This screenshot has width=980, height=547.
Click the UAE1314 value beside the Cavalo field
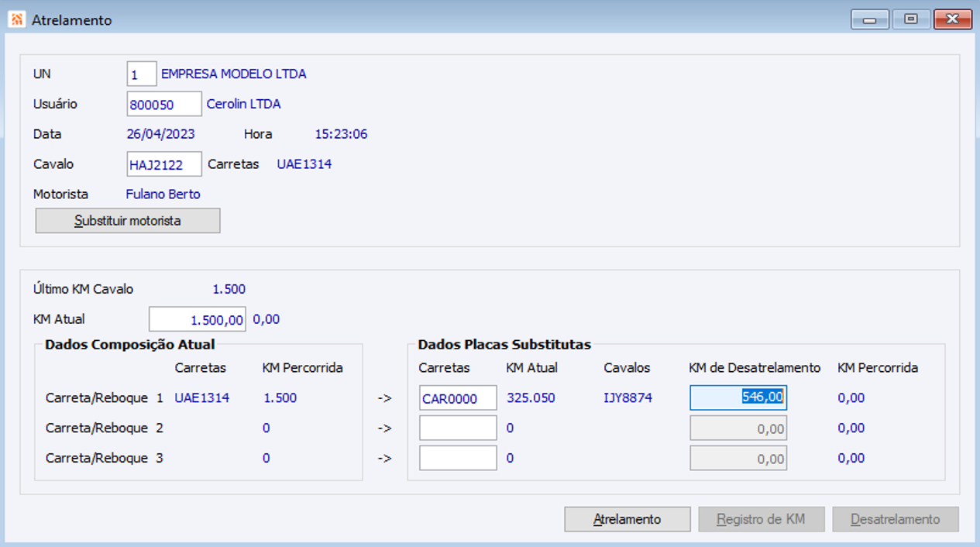coord(304,164)
